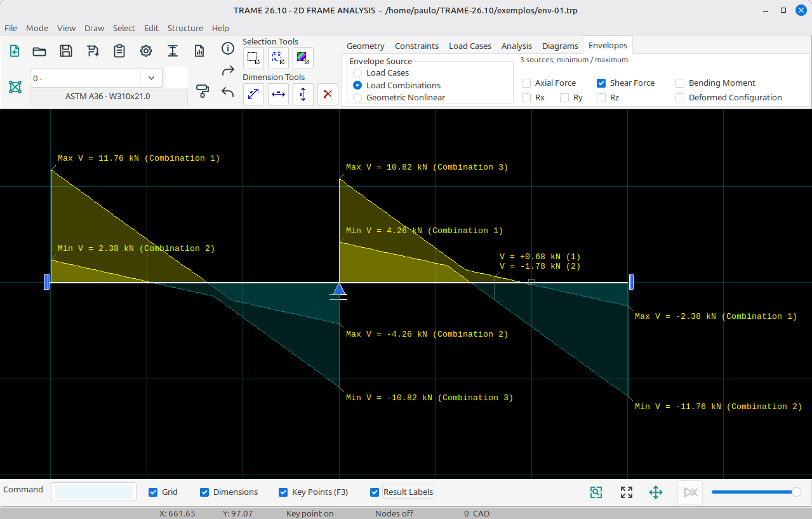Uncheck the Shear Force checkbox
This screenshot has height=519, width=812.
coord(601,83)
